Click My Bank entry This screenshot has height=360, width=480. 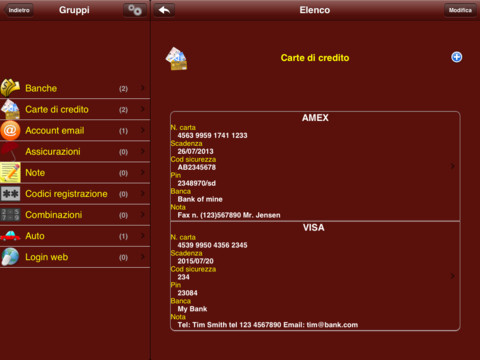click(192, 309)
